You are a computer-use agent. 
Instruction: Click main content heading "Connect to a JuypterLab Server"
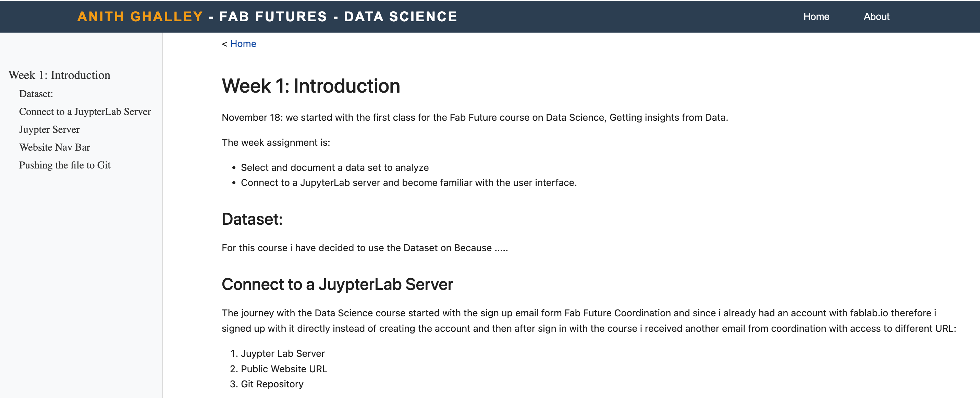(337, 284)
